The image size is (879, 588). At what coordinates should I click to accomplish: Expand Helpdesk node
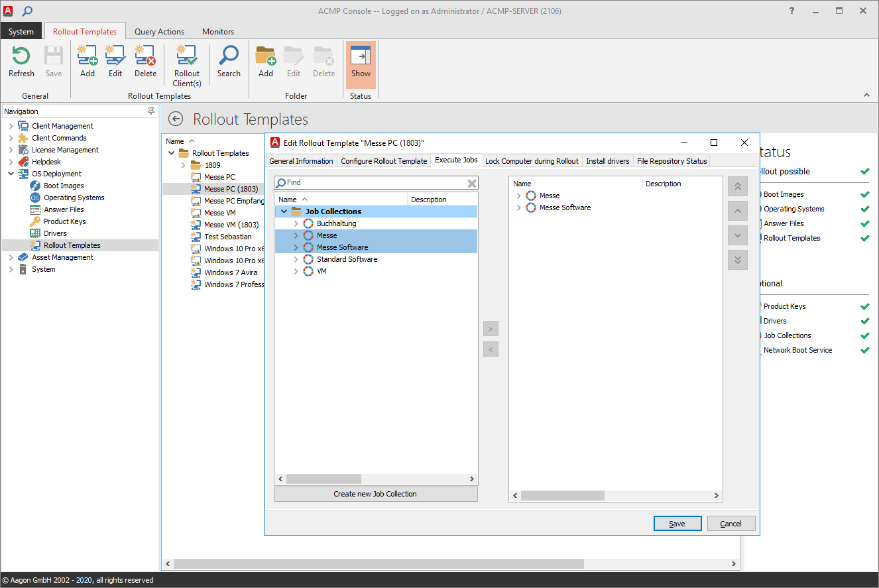point(11,162)
